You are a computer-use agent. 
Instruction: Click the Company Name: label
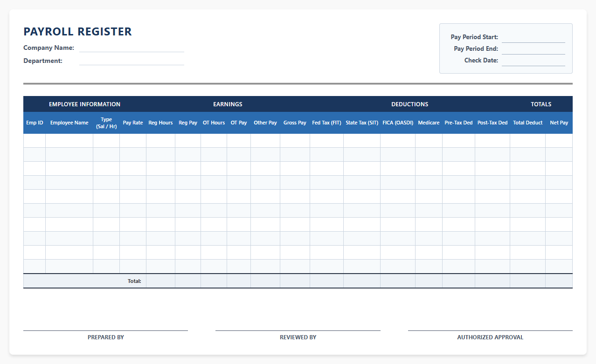pos(49,48)
